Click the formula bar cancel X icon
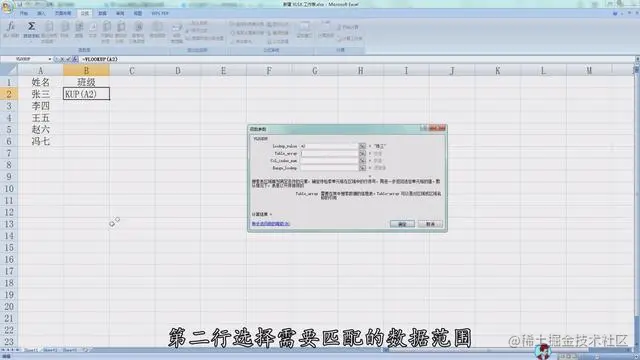This screenshot has width=640, height=360. (x=62, y=59)
